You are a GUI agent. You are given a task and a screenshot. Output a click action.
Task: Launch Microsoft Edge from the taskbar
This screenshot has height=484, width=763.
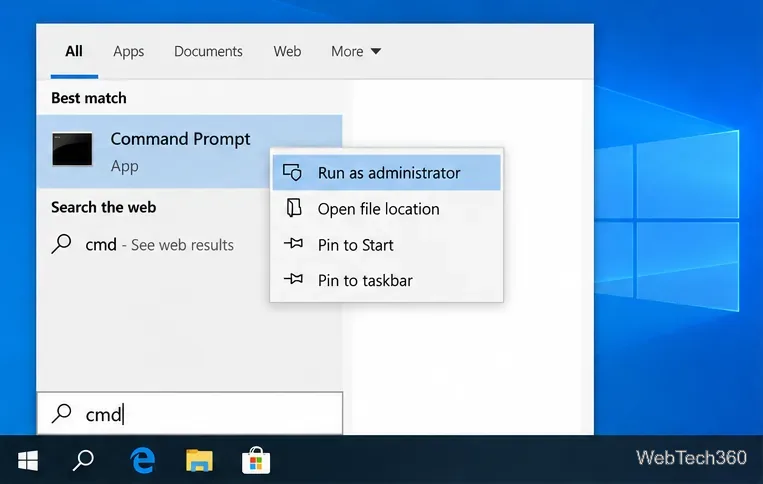pos(143,460)
